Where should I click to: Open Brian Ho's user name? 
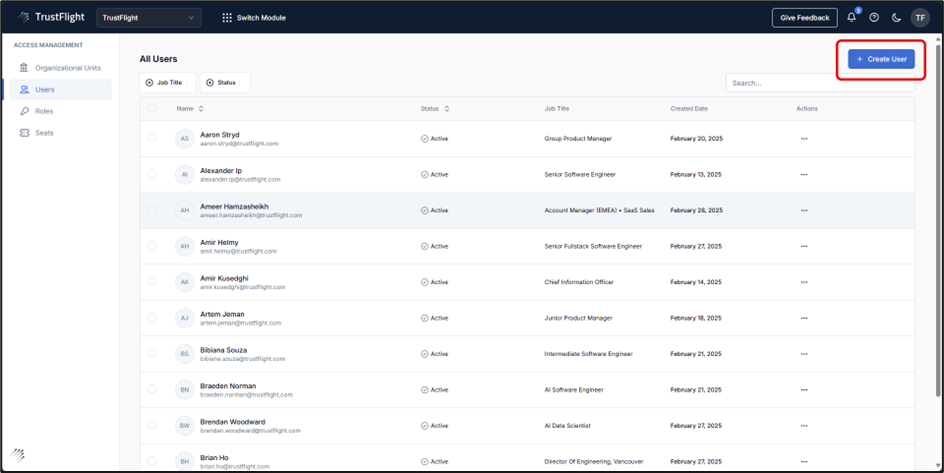214,458
